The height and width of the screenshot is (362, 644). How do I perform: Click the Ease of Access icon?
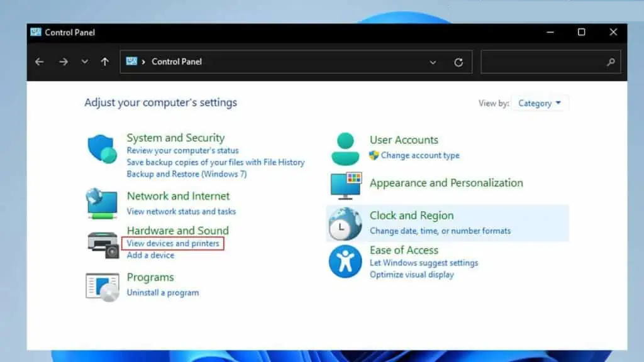(345, 261)
